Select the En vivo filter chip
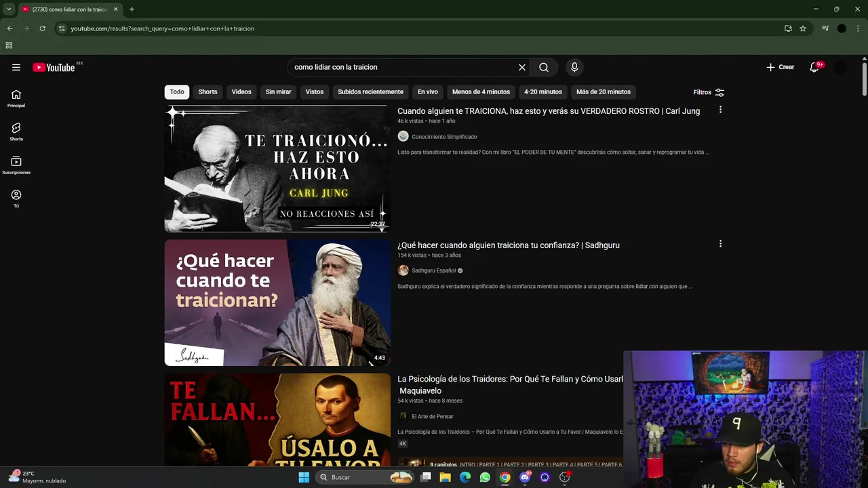 [428, 91]
